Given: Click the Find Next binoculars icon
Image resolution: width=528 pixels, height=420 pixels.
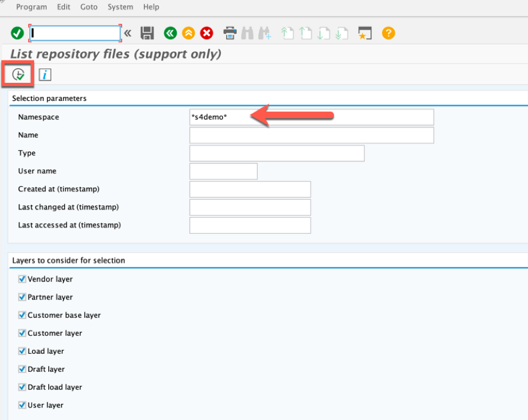Looking at the screenshot, I should coord(265,33).
